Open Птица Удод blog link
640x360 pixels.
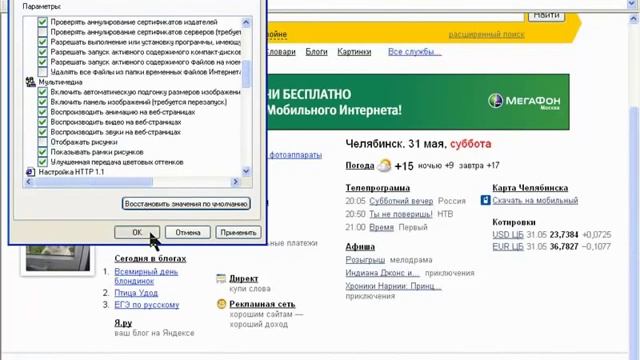pos(136,293)
